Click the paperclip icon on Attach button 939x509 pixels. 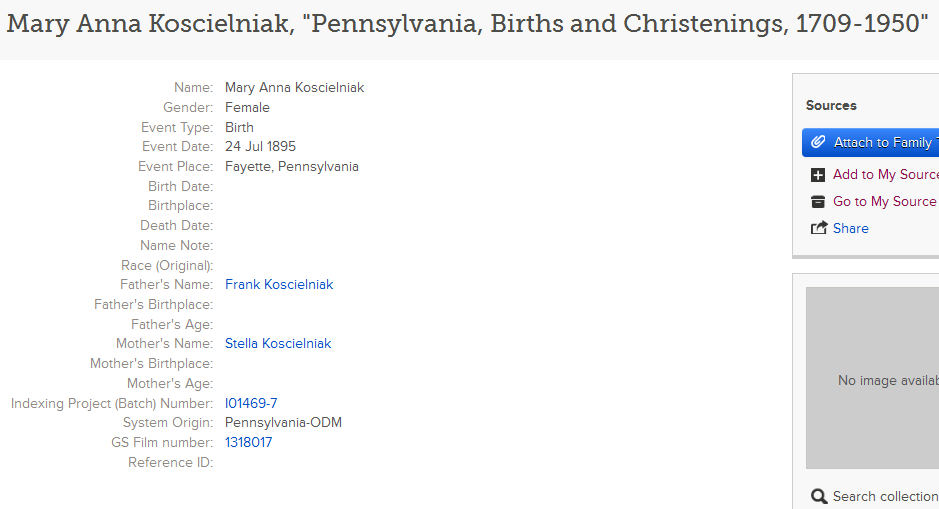(818, 143)
